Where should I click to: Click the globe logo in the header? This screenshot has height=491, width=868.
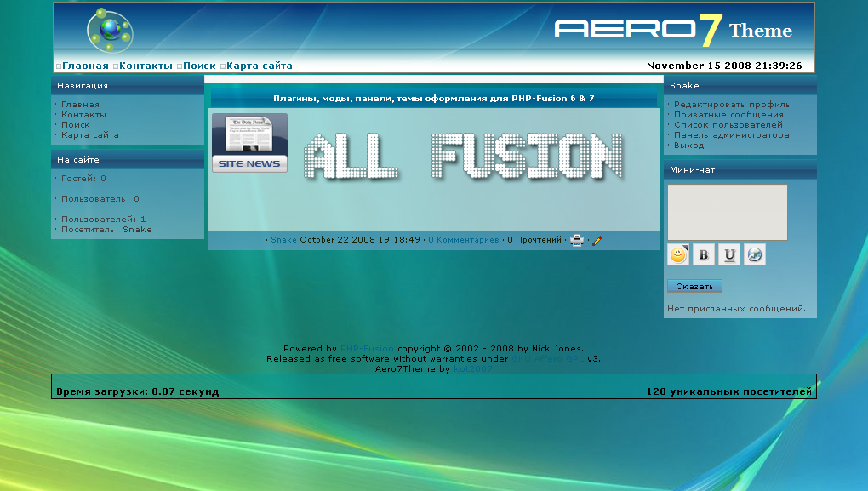click(110, 31)
